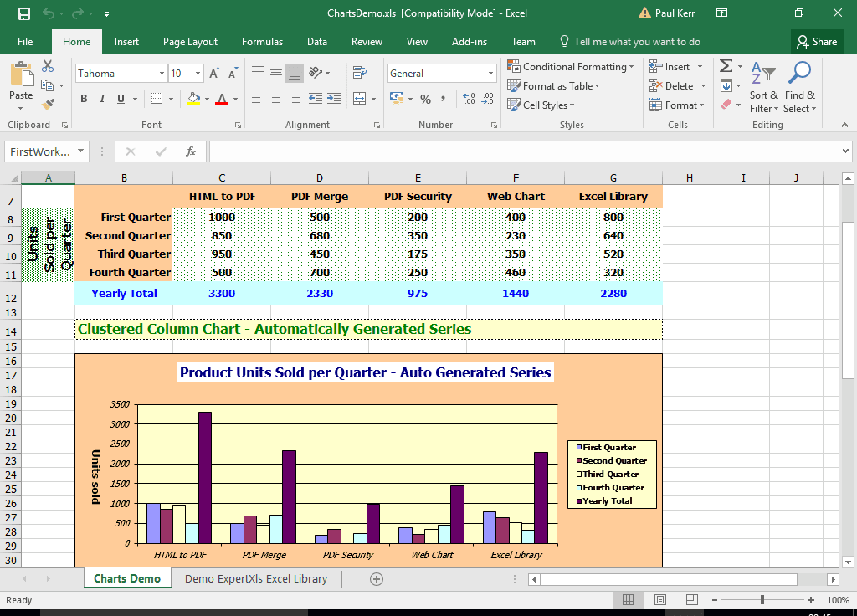Image resolution: width=857 pixels, height=616 pixels.
Task: Decrease the cell indent
Action: [x=316, y=99]
